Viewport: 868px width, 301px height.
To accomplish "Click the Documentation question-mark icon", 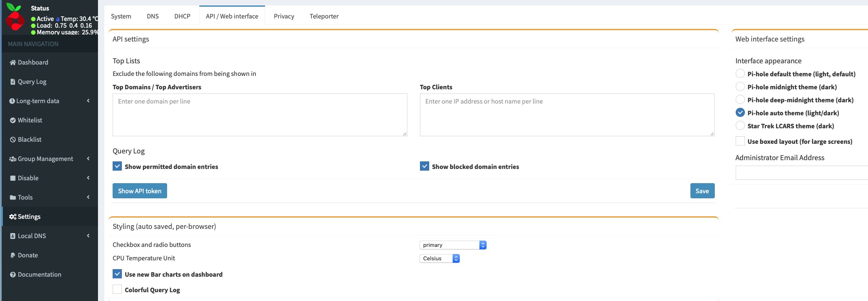I will click(x=13, y=275).
